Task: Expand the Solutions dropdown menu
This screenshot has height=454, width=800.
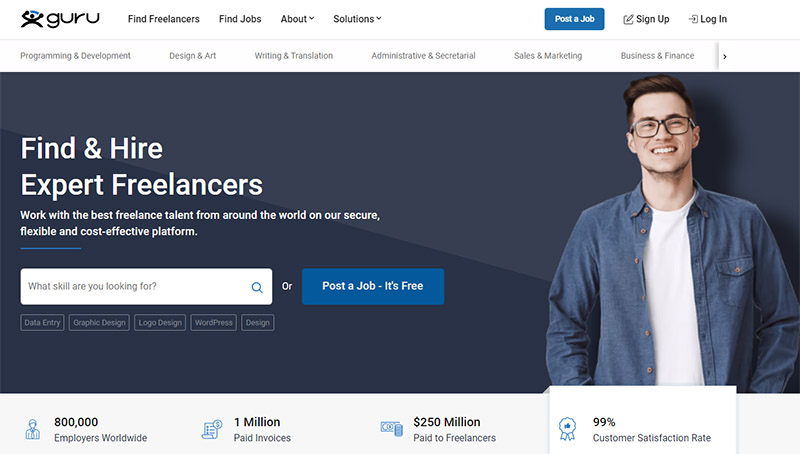Action: 357,19
